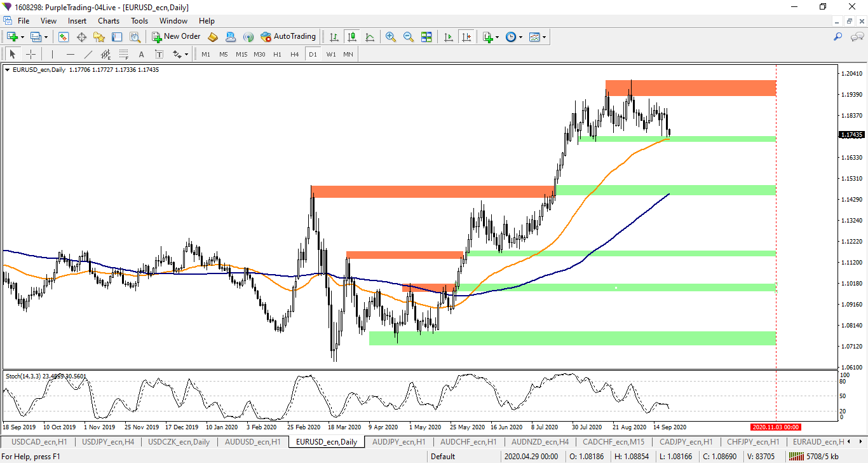This screenshot has height=463, width=868.
Task: Select the text label tool
Action: click(x=159, y=54)
